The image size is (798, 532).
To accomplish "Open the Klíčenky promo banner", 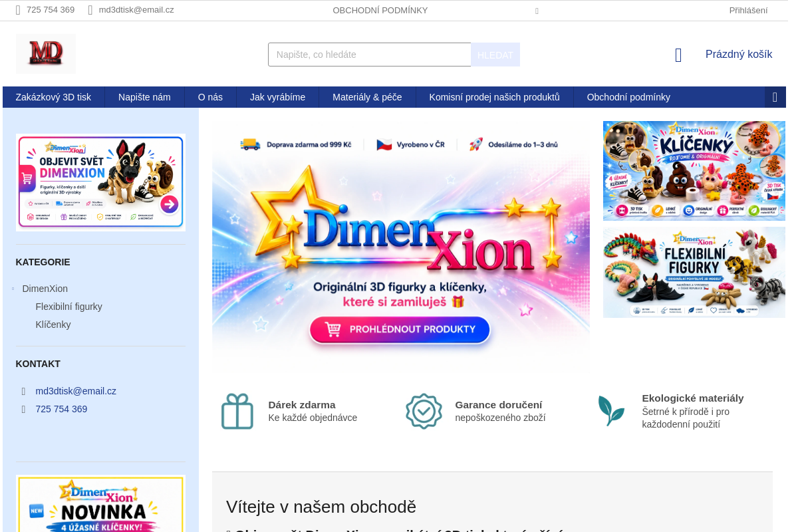I will coord(694,170).
